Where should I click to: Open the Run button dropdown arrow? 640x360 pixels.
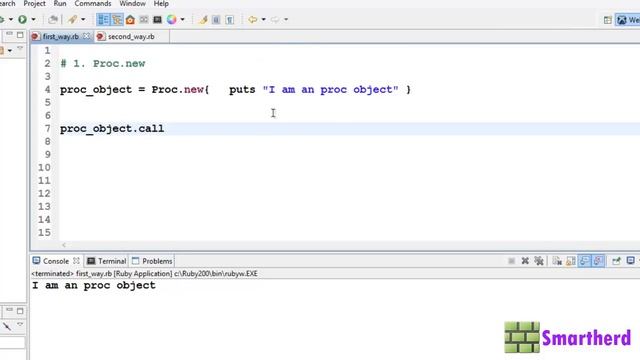[33, 19]
